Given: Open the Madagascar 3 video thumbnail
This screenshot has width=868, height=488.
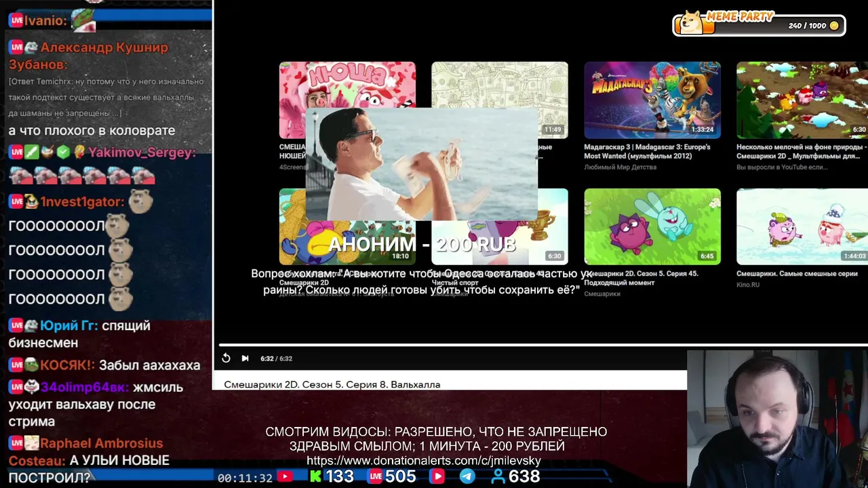Looking at the screenshot, I should coord(652,100).
